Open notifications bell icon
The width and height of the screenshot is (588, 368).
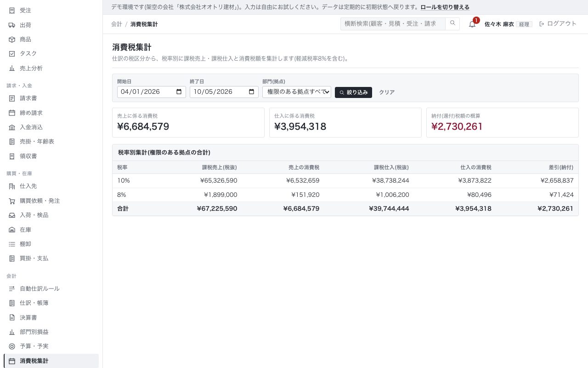[x=472, y=24]
